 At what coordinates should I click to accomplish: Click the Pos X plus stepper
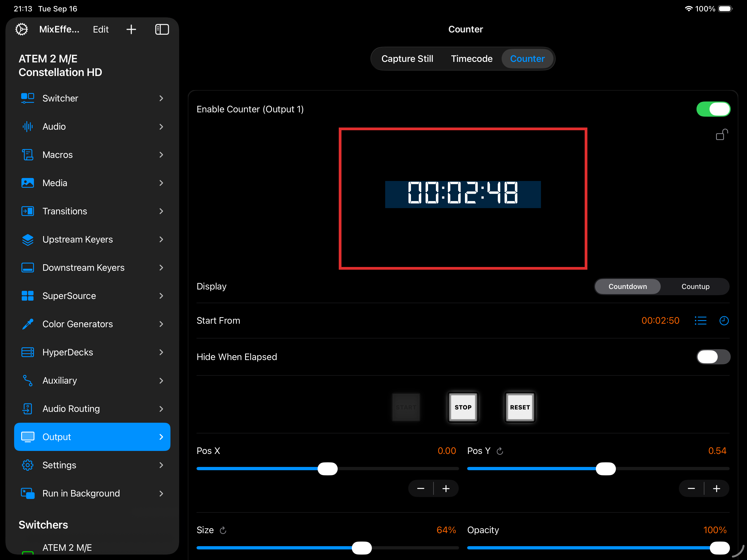coord(446,488)
